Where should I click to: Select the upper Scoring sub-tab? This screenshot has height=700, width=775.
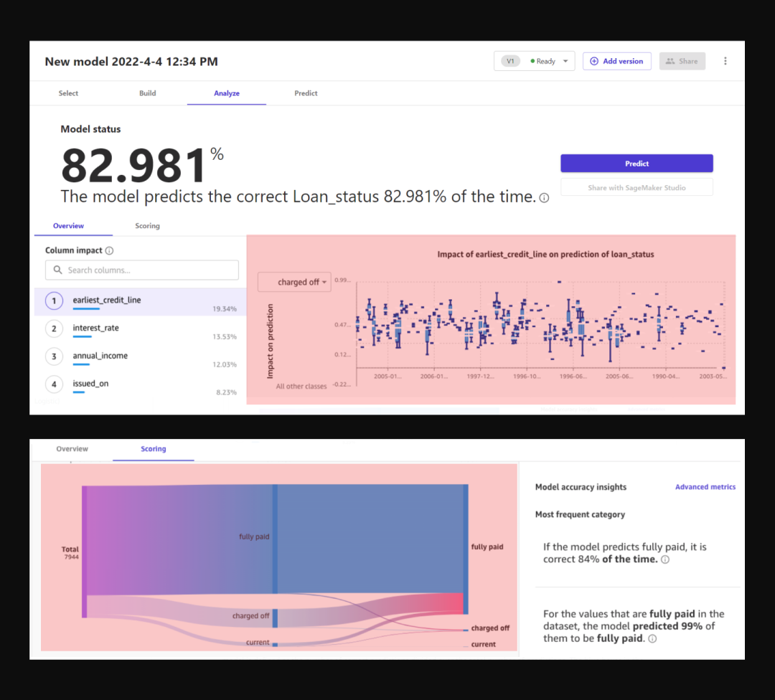click(147, 226)
